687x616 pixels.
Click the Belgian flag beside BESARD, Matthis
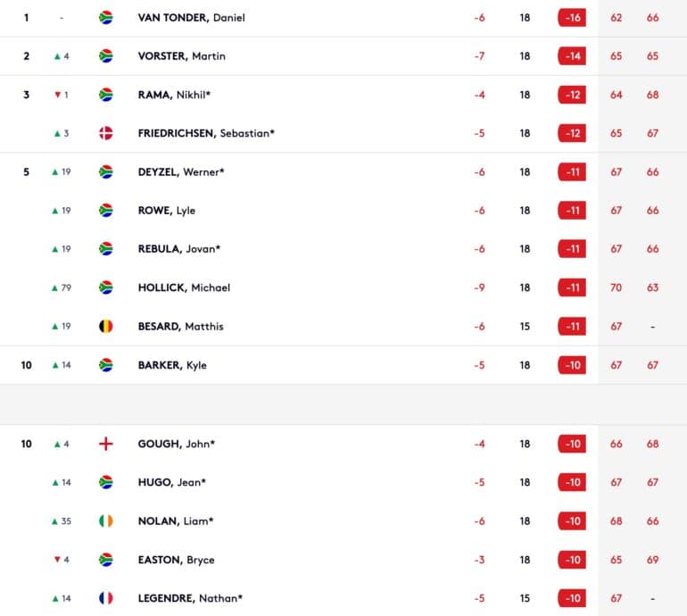pyautogui.click(x=105, y=326)
